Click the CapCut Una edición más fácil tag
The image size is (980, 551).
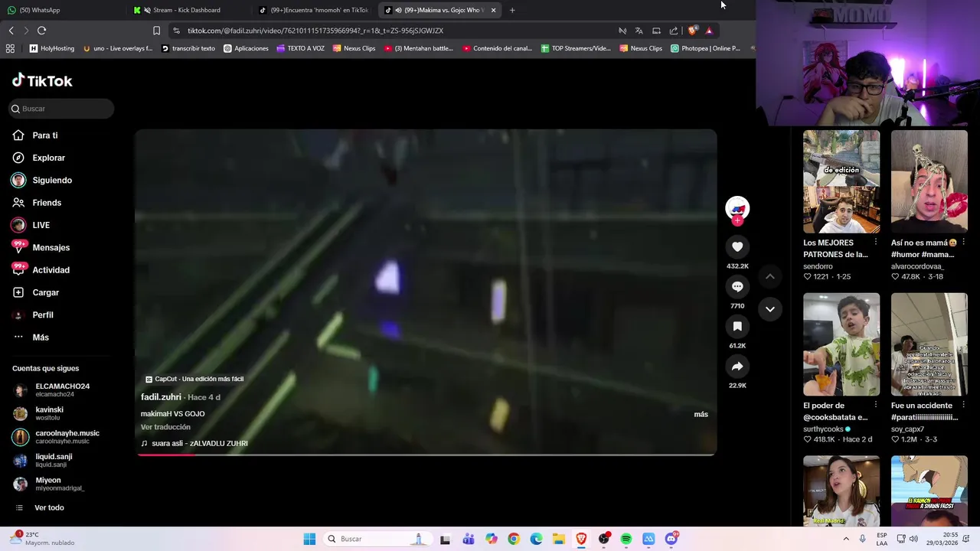pyautogui.click(x=194, y=379)
